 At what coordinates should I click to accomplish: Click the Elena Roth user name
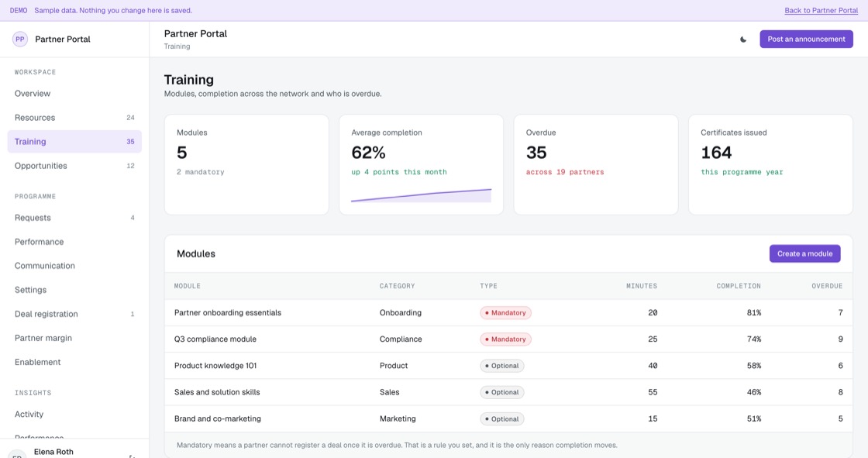pyautogui.click(x=53, y=452)
